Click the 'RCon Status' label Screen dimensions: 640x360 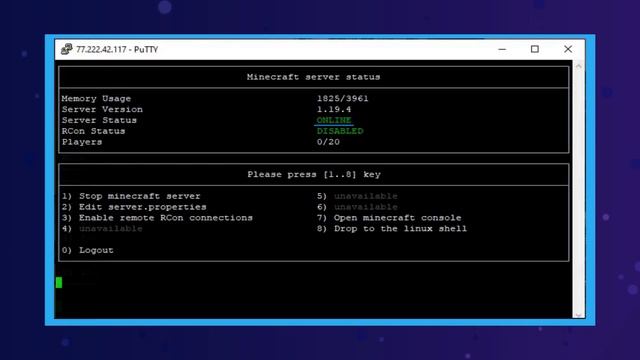(x=93, y=131)
